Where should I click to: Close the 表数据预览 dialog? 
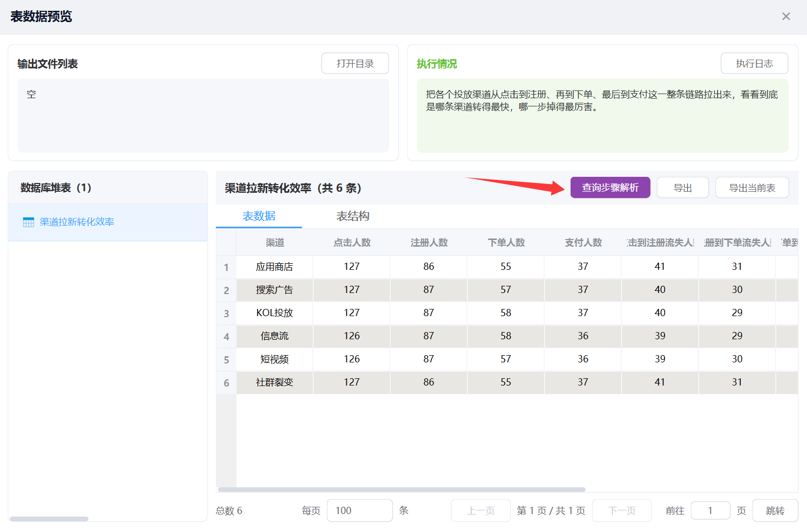[x=786, y=16]
